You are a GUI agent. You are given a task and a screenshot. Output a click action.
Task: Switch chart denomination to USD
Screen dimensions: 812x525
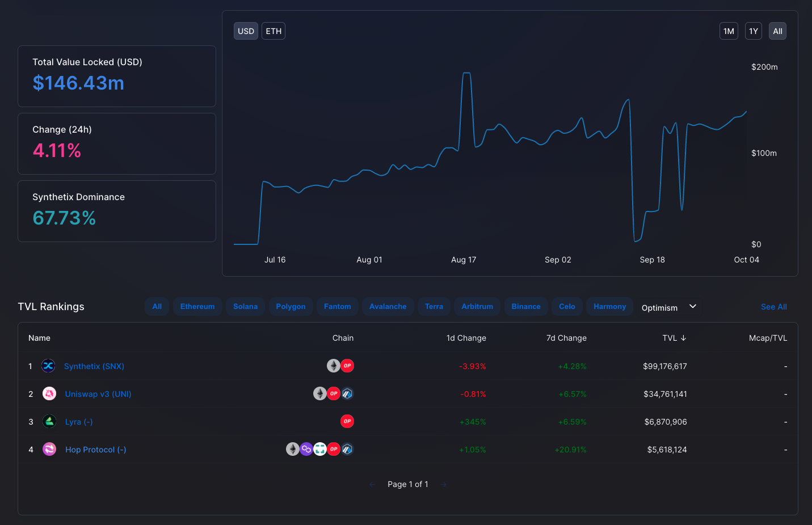246,31
